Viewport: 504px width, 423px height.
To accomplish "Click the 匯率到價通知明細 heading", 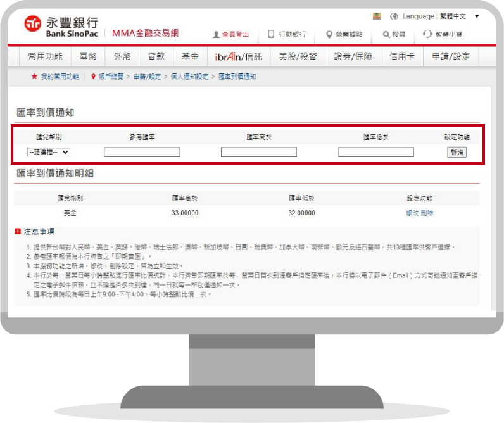I will pos(55,174).
